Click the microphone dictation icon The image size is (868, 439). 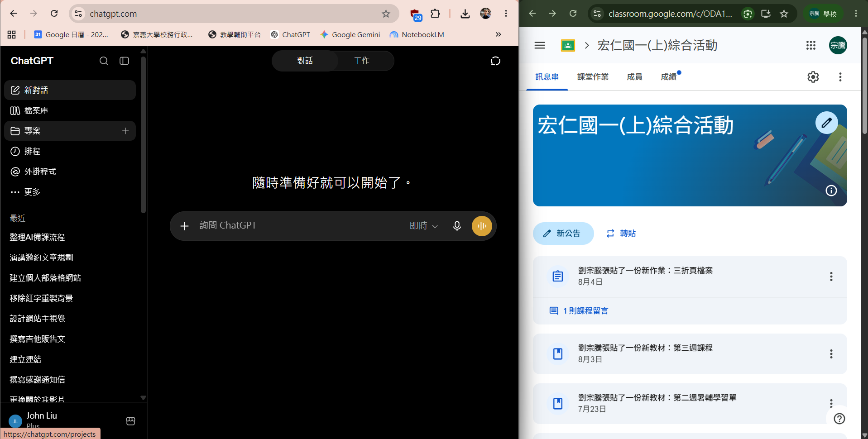457,226
